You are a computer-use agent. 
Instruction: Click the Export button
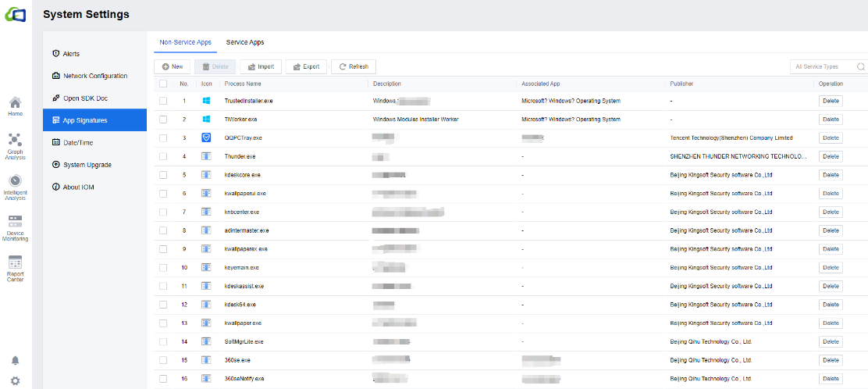coord(306,67)
